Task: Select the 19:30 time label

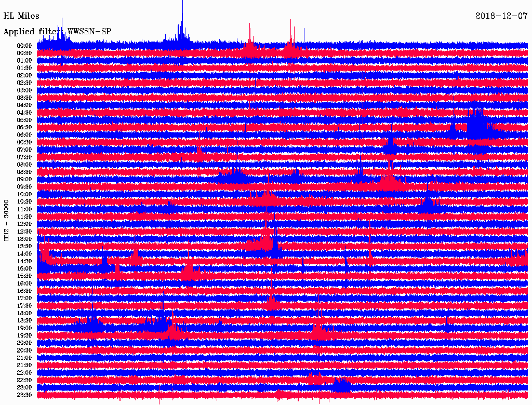Action: 24,335
